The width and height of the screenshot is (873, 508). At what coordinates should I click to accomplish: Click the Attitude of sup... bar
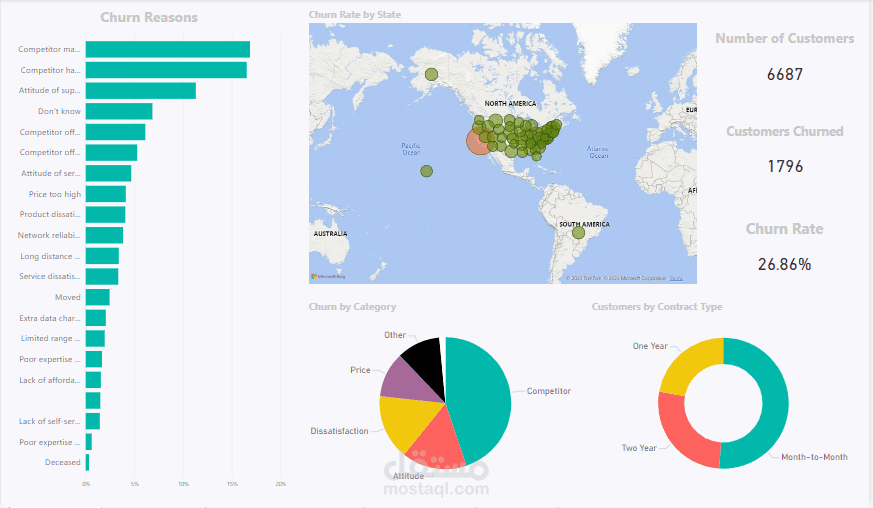coord(141,91)
